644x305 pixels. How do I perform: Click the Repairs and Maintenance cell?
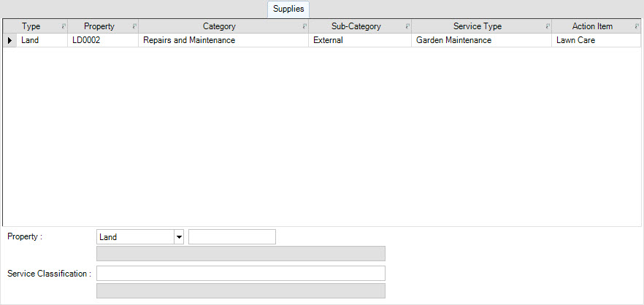coord(223,41)
